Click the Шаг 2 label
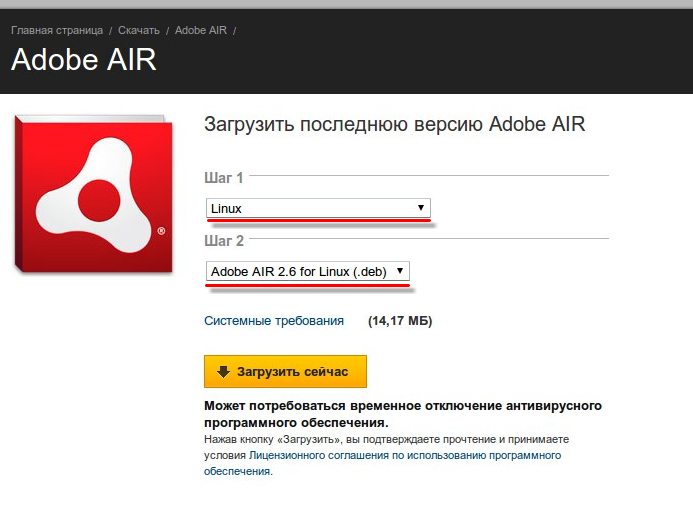This screenshot has width=693, height=522. [x=224, y=240]
